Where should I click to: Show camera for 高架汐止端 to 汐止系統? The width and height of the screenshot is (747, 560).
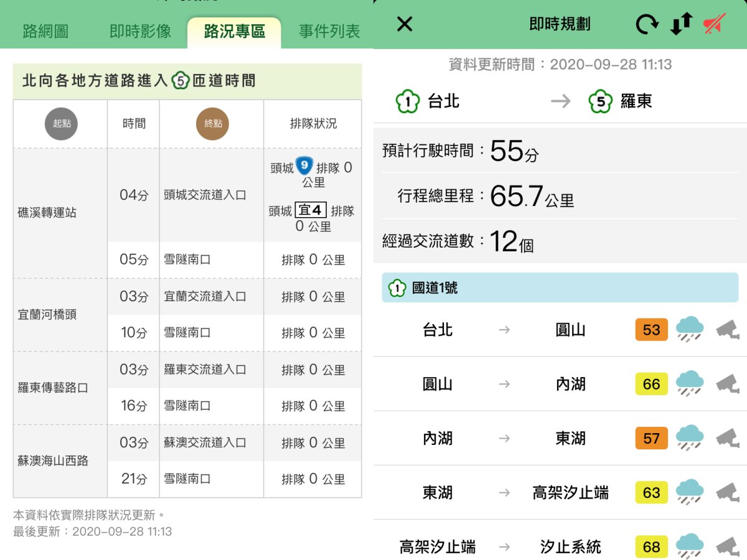[727, 547]
